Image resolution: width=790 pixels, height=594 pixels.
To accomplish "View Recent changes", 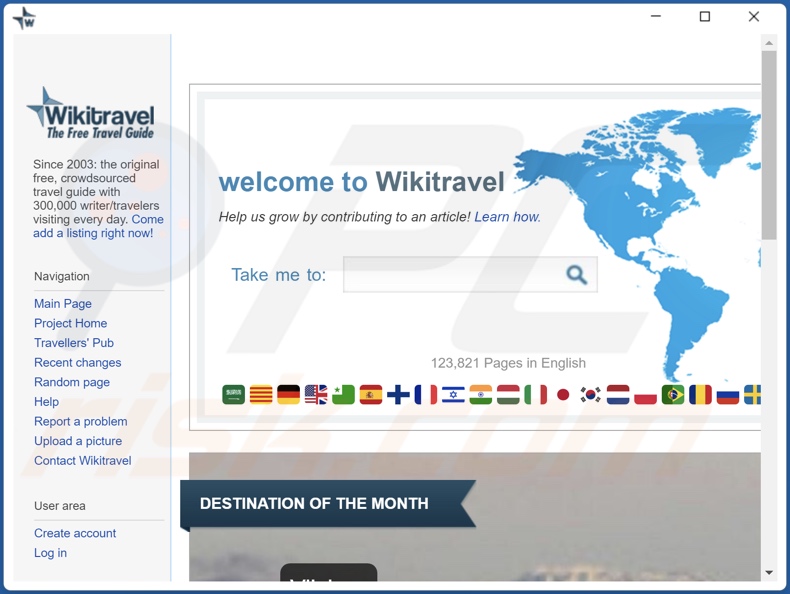I will pos(78,363).
